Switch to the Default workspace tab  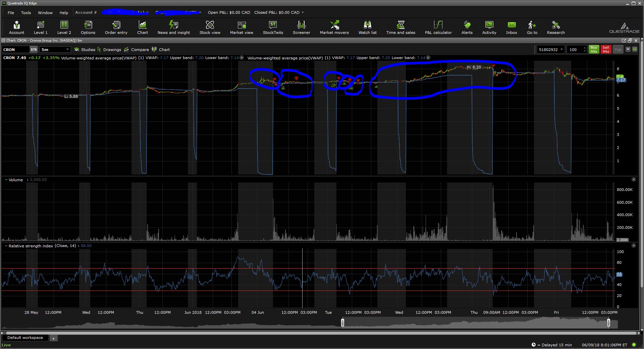25,338
